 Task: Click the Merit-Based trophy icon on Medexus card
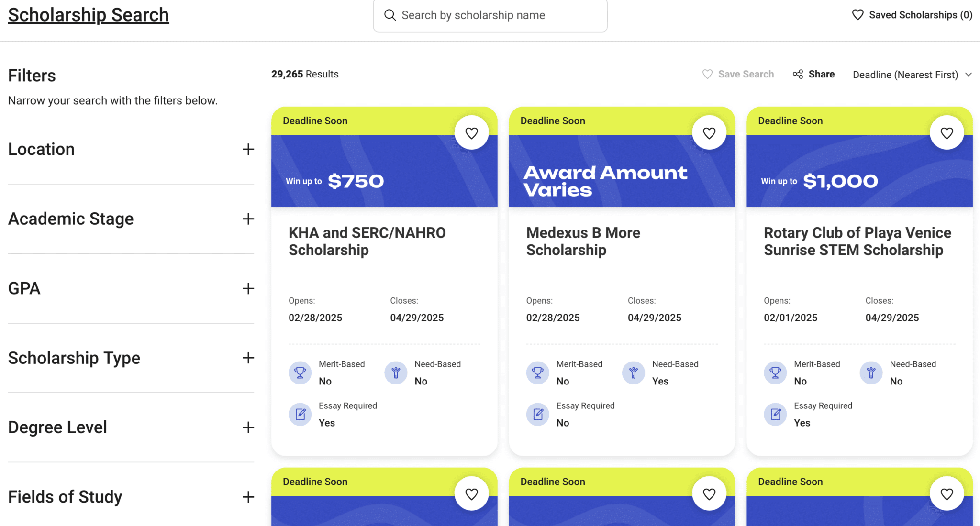click(537, 373)
